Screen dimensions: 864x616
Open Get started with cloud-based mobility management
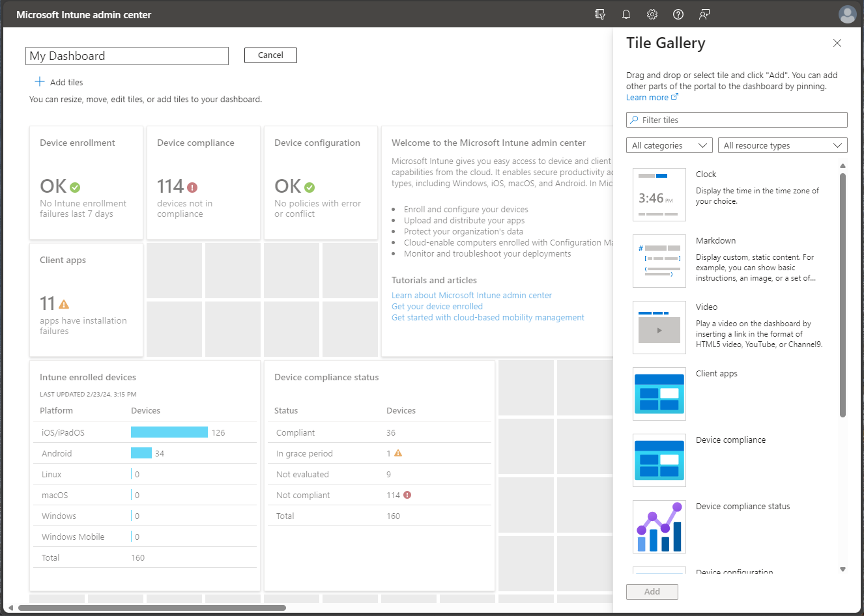(x=488, y=318)
